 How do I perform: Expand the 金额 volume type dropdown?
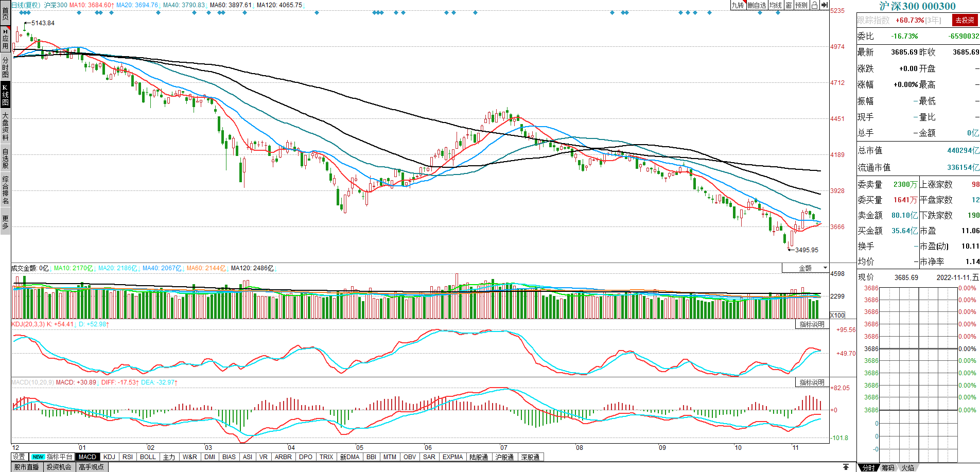[x=806, y=268]
